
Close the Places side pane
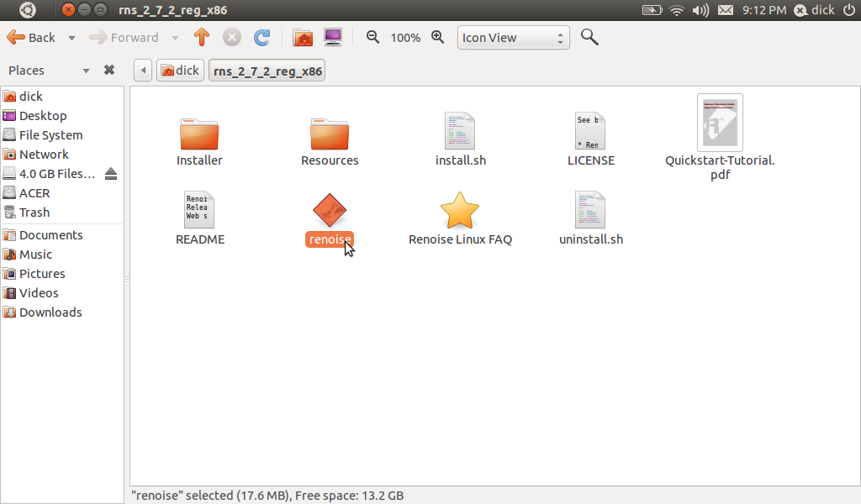point(109,71)
